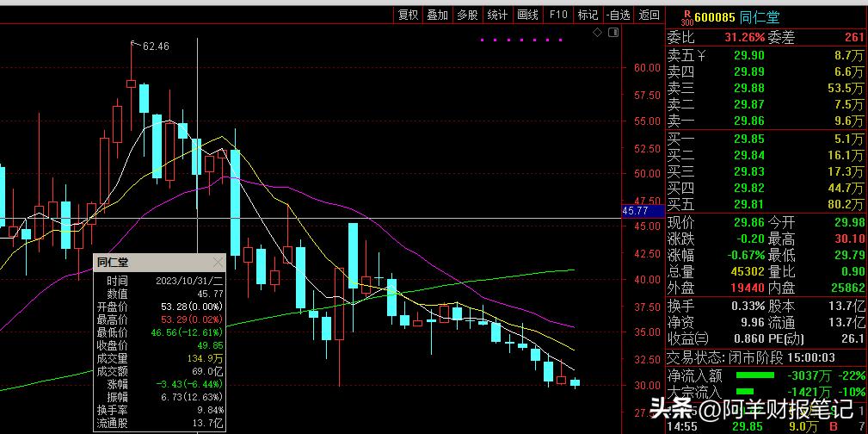Close the 同仁堂 data tooltip

click(x=219, y=262)
